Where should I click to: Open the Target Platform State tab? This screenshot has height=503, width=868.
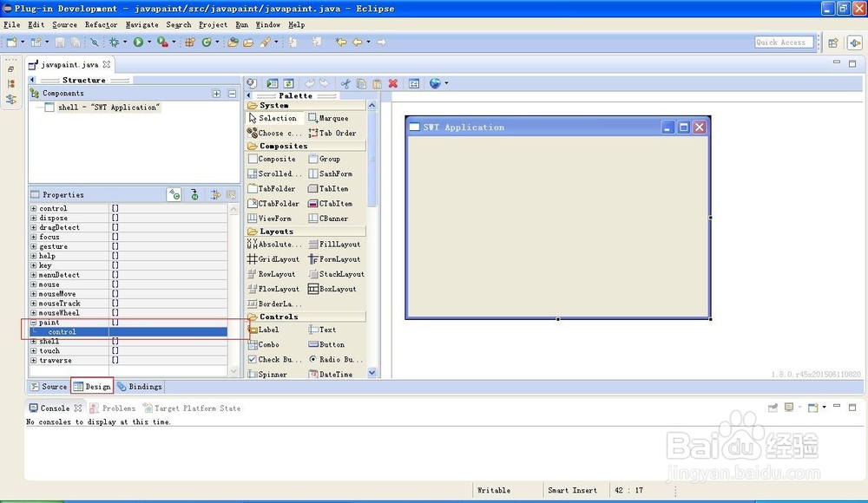[x=192, y=408]
